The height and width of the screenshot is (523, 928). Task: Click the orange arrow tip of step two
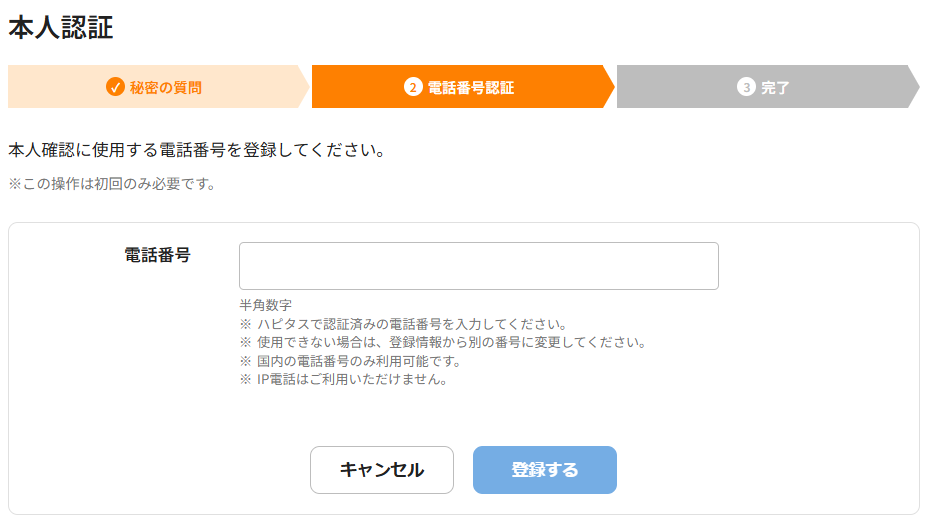pyautogui.click(x=606, y=87)
